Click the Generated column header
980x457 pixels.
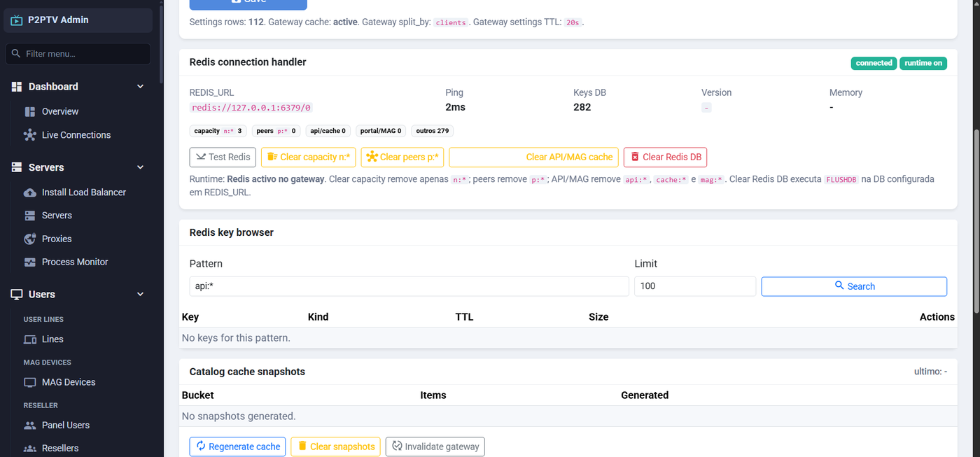click(645, 395)
